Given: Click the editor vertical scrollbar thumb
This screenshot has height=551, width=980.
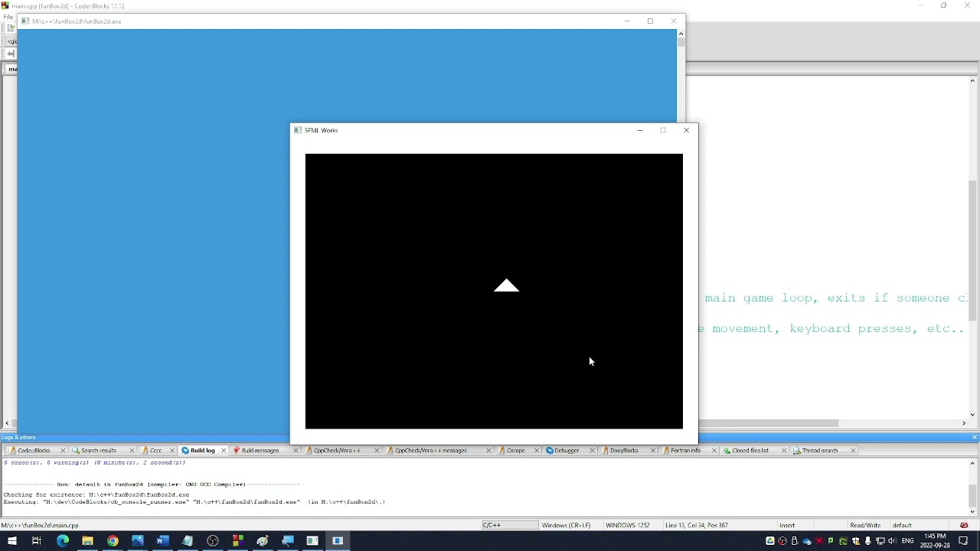Looking at the screenshot, I should (973, 250).
